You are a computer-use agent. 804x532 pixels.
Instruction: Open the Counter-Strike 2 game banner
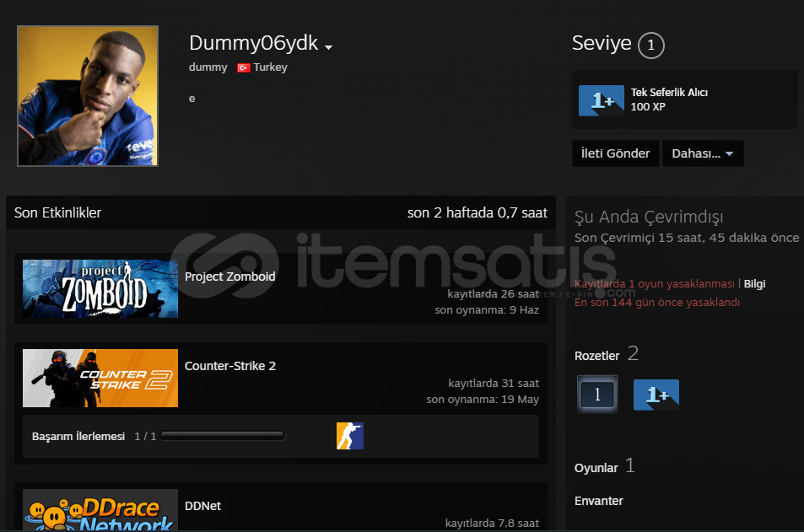click(x=100, y=379)
